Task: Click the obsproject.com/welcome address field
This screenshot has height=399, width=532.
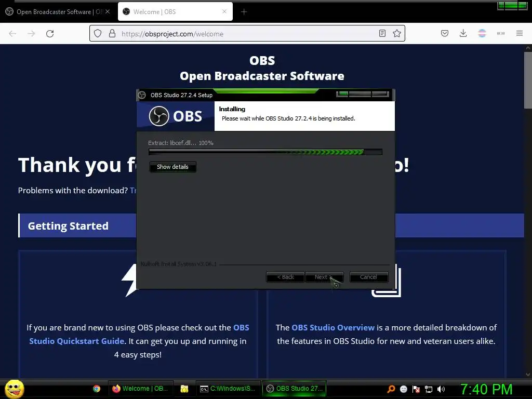Action: coord(247,34)
